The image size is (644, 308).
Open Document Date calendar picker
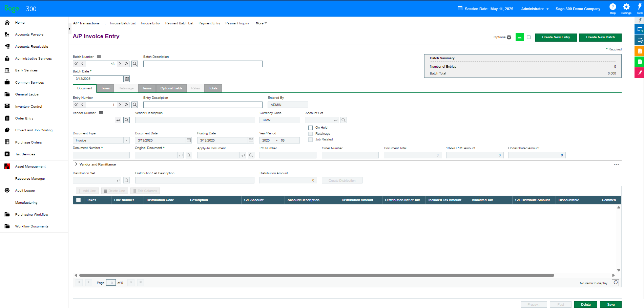(189, 140)
